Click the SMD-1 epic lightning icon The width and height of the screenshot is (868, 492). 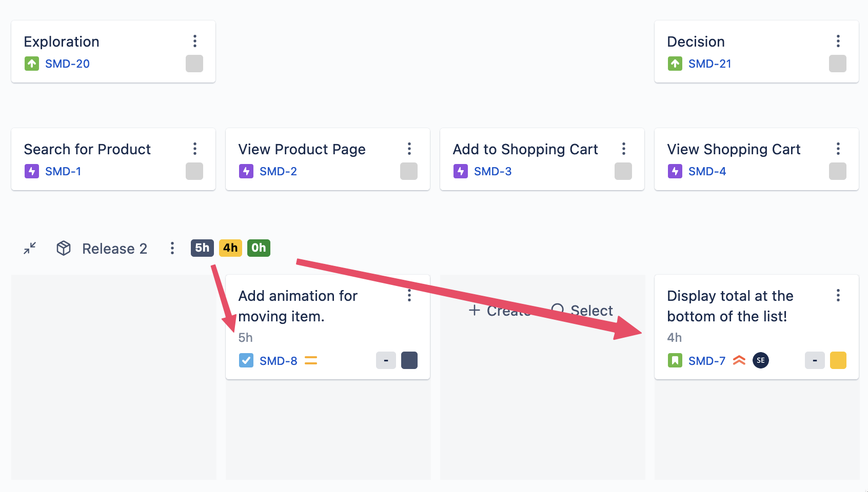click(x=32, y=171)
